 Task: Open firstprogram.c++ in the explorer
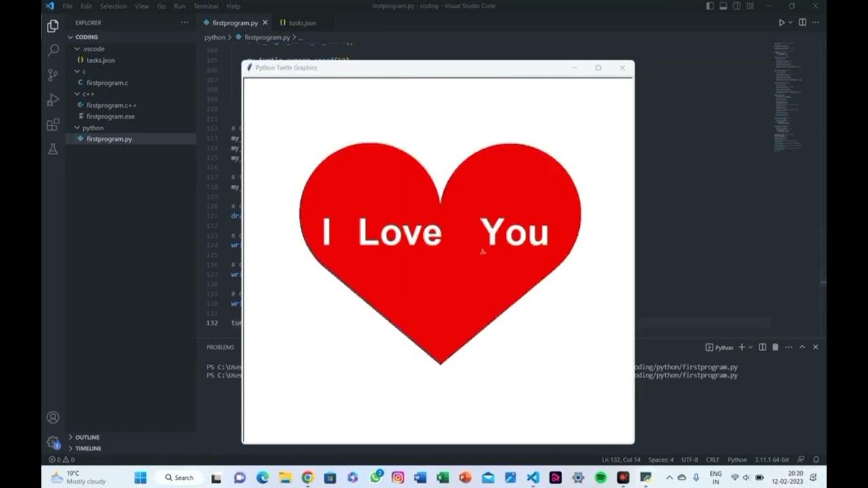(x=111, y=105)
